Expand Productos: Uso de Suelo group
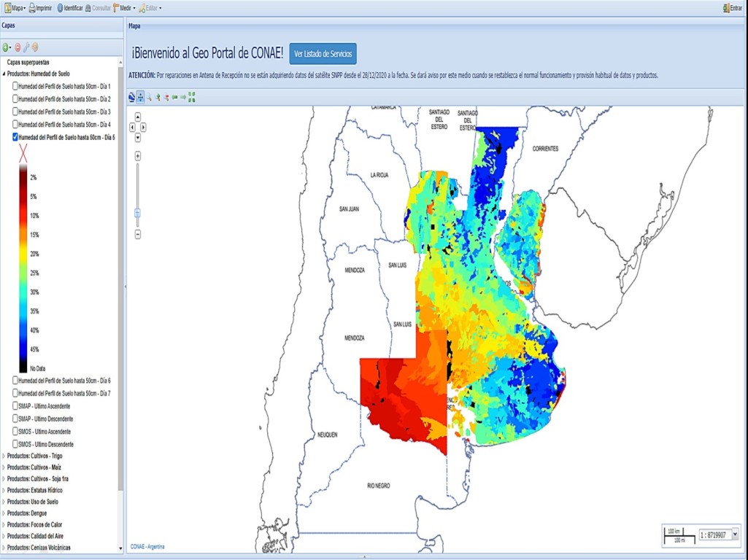Image resolution: width=748 pixels, height=560 pixels. [4, 502]
